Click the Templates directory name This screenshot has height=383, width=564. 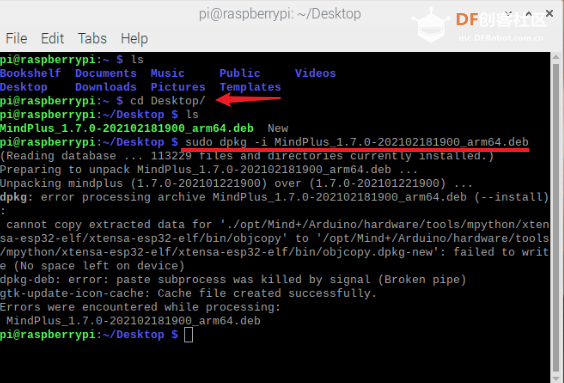(250, 87)
